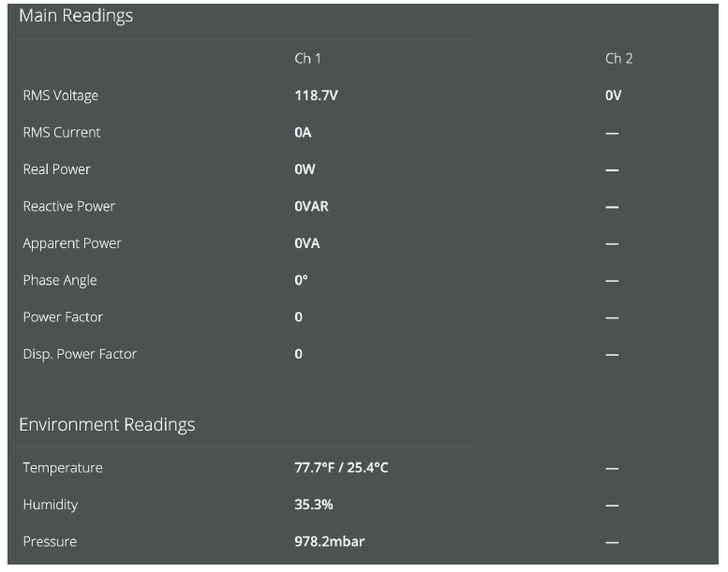The image size is (728, 572).
Task: Click the Disp. Power Factor label
Action: 80,355
